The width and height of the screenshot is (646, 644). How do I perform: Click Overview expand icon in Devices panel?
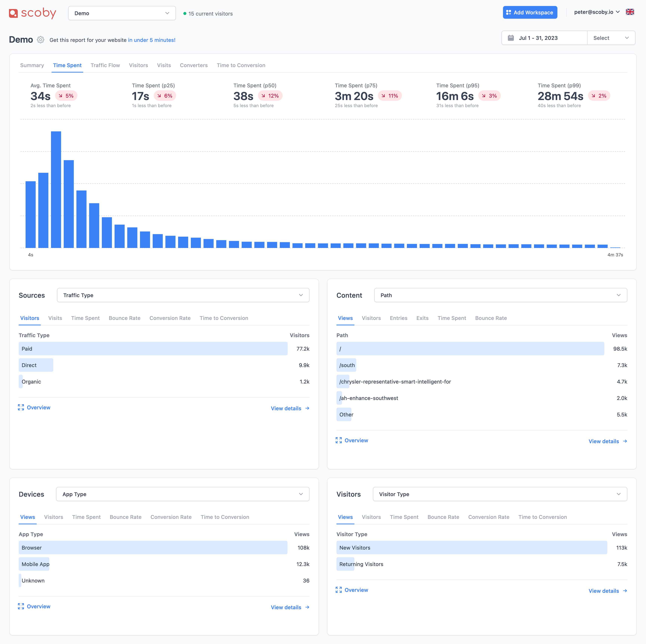(x=21, y=606)
